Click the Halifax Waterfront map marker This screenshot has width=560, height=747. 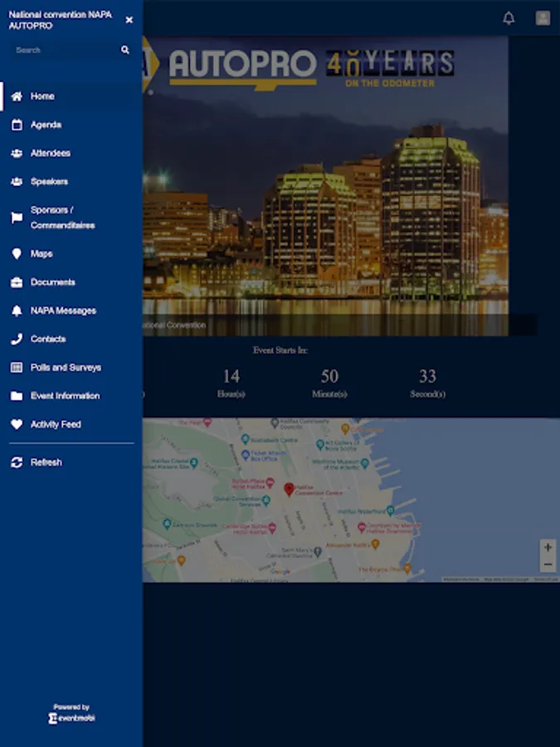click(x=391, y=510)
